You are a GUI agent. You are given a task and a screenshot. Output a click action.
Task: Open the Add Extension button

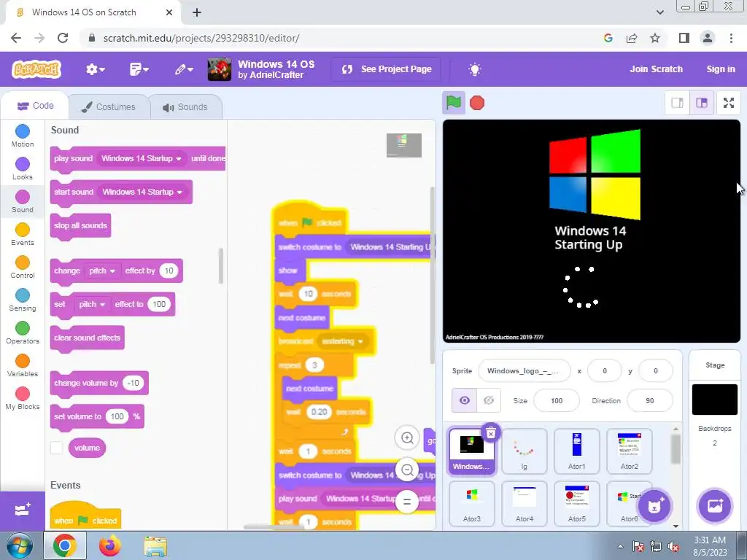pos(23,510)
